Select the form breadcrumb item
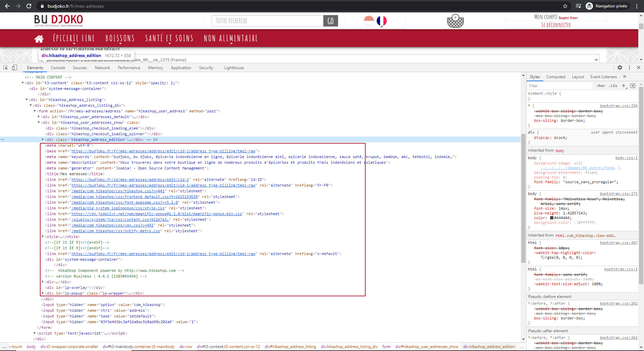644x351 pixels. (386, 347)
